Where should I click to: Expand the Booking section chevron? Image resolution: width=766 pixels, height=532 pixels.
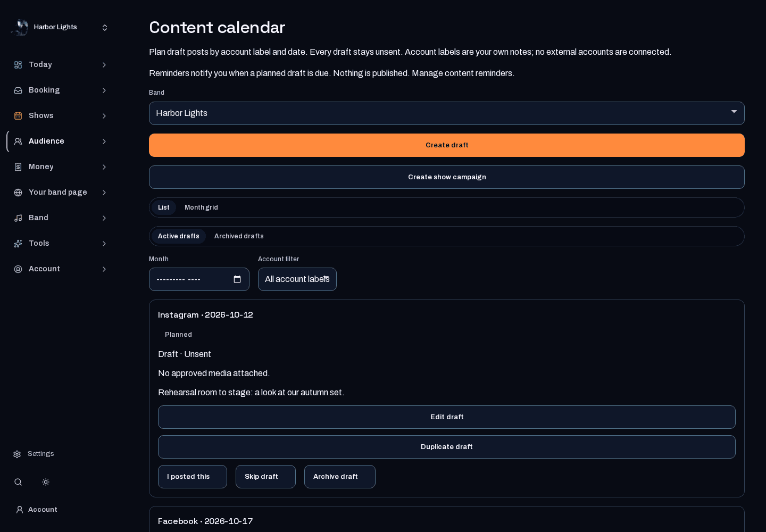pyautogui.click(x=104, y=90)
